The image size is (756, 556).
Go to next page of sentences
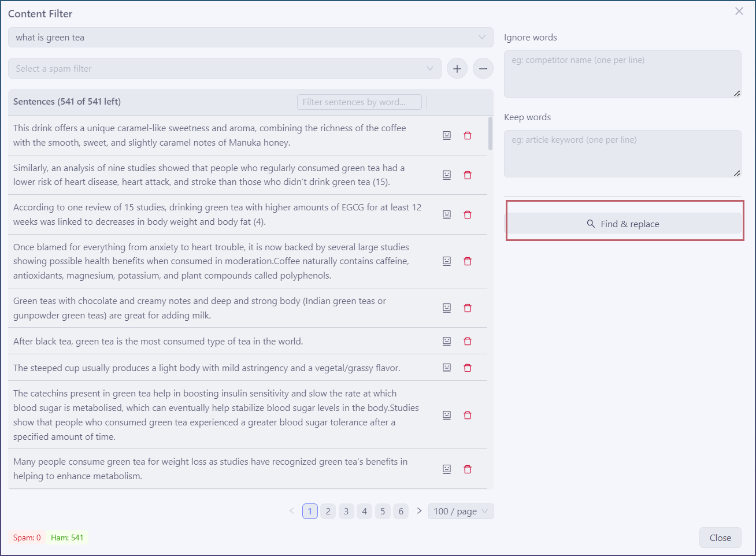pyautogui.click(x=419, y=511)
